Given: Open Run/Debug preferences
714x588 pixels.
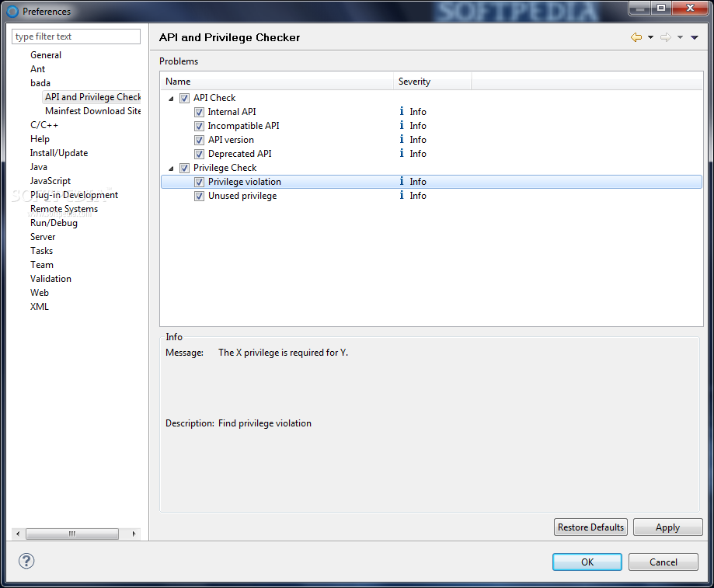Looking at the screenshot, I should coord(54,223).
